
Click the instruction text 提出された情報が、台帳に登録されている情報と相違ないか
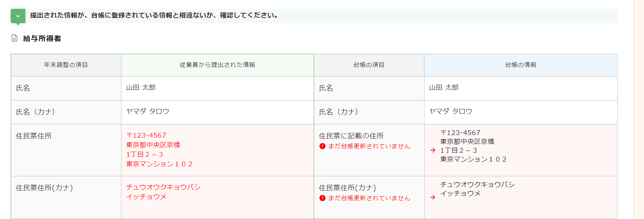[x=154, y=15]
